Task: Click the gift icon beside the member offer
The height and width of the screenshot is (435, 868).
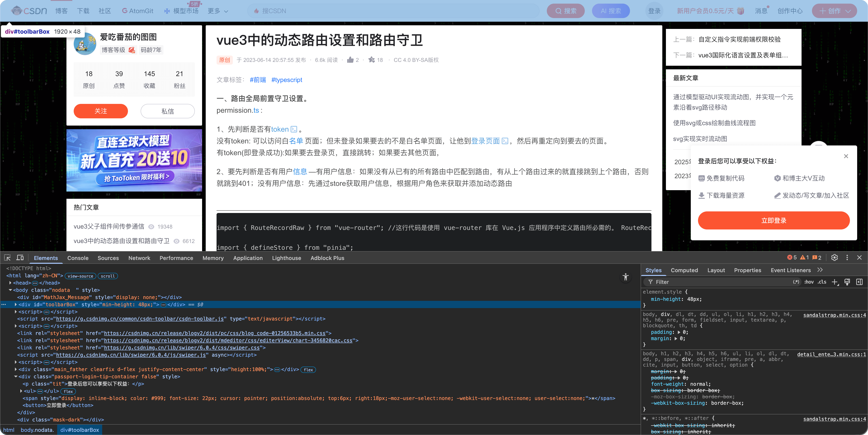Action: [740, 11]
